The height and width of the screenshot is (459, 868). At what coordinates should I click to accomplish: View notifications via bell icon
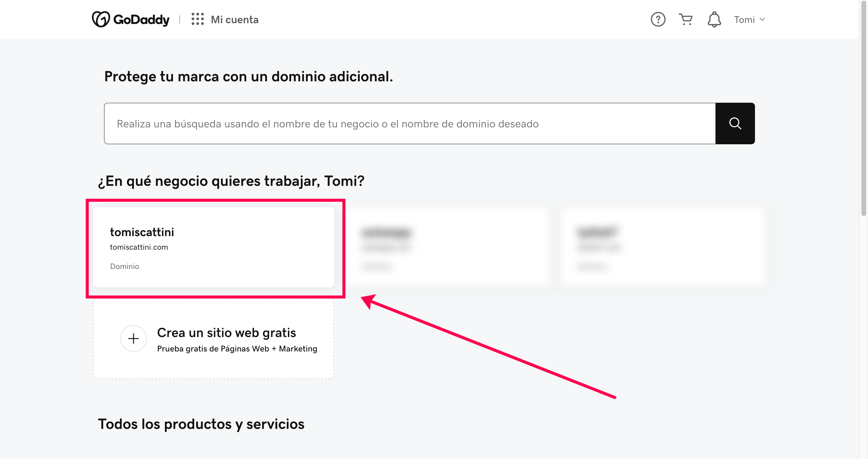click(714, 19)
